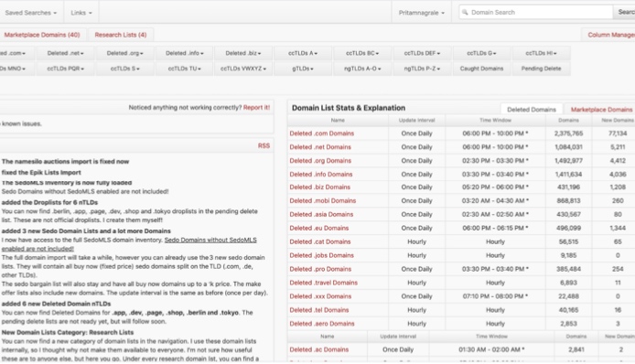The image size is (635, 364).
Task: Click the magnifier icon in Domain Search
Action: click(465, 12)
